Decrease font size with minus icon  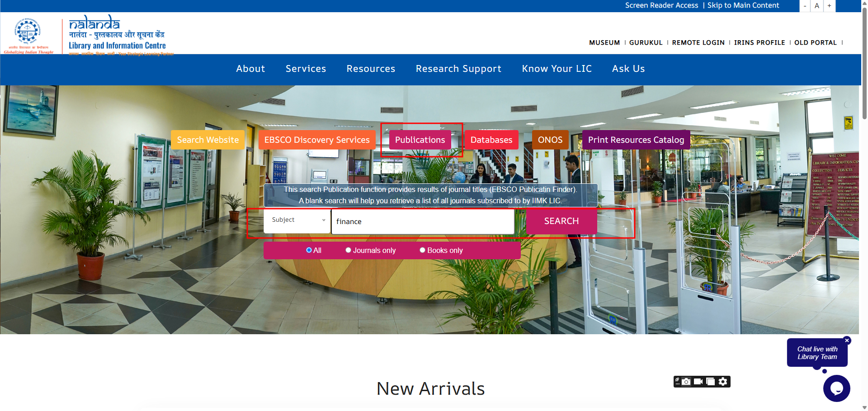click(805, 6)
